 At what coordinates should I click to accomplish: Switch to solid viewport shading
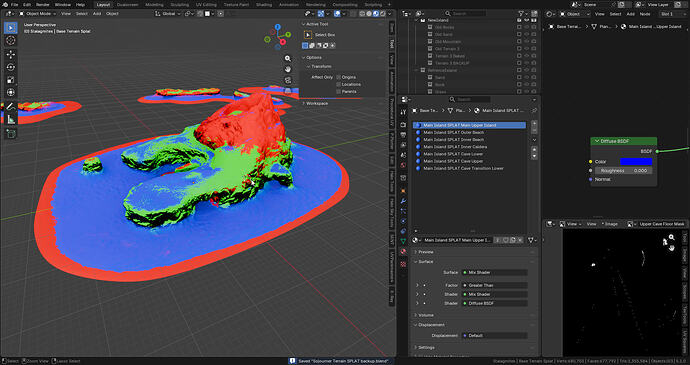click(369, 14)
